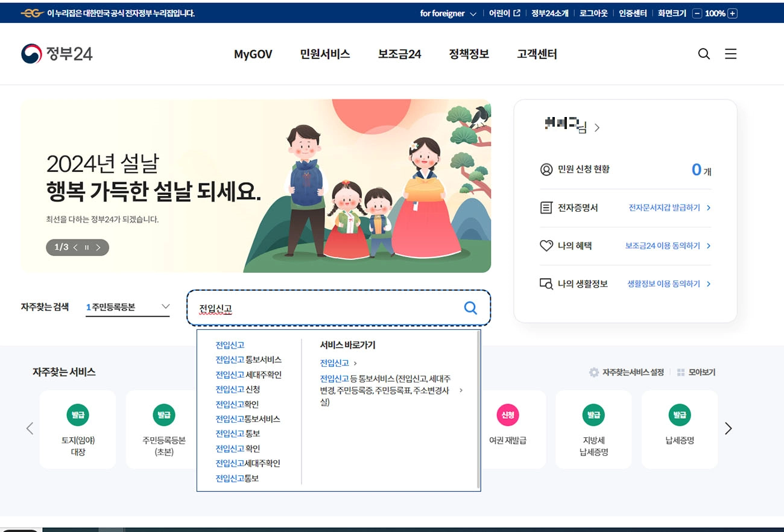Select the first suggestion 전입신고

[x=230, y=345]
